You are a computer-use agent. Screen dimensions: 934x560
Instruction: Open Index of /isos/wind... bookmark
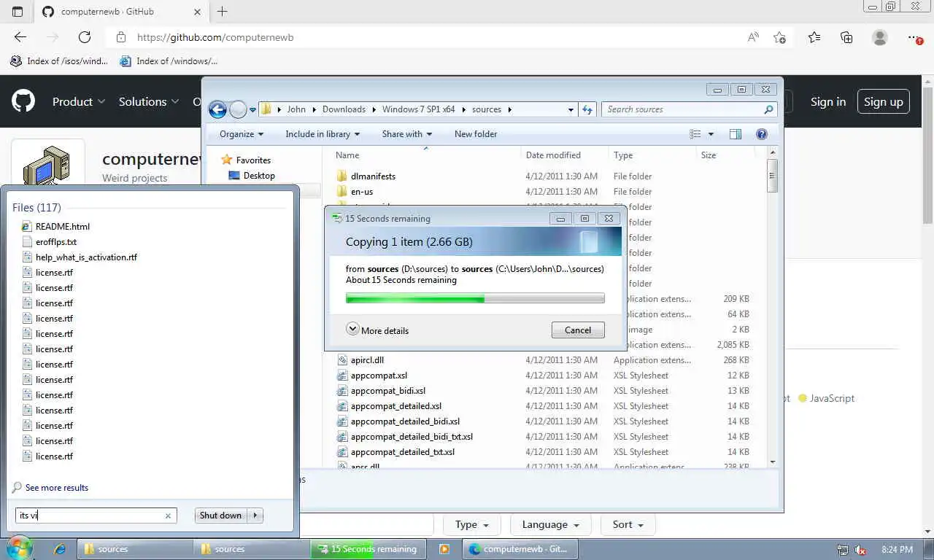click(59, 61)
